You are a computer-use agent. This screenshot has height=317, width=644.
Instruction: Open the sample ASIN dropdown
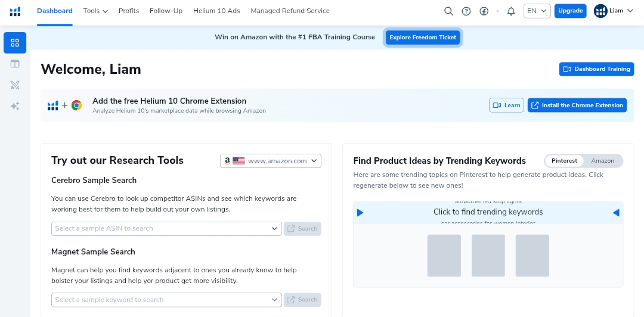(166, 229)
